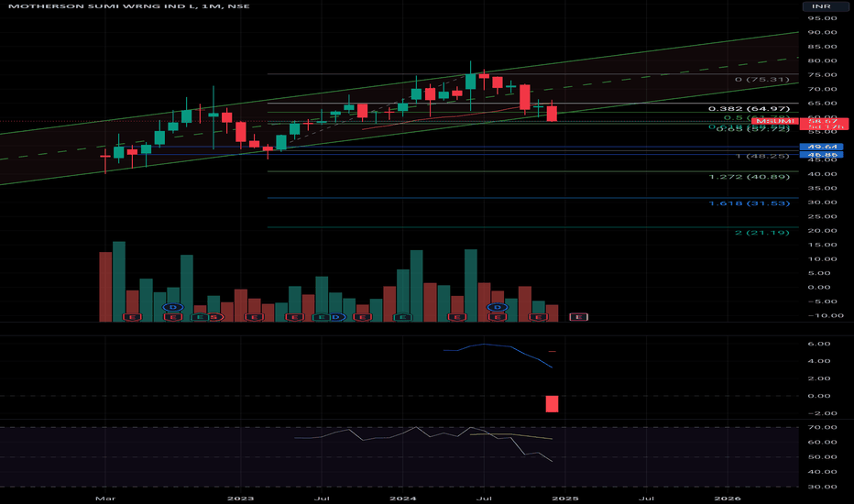Open the green earnings 'E' marker next to the 'S' marker

(198, 317)
